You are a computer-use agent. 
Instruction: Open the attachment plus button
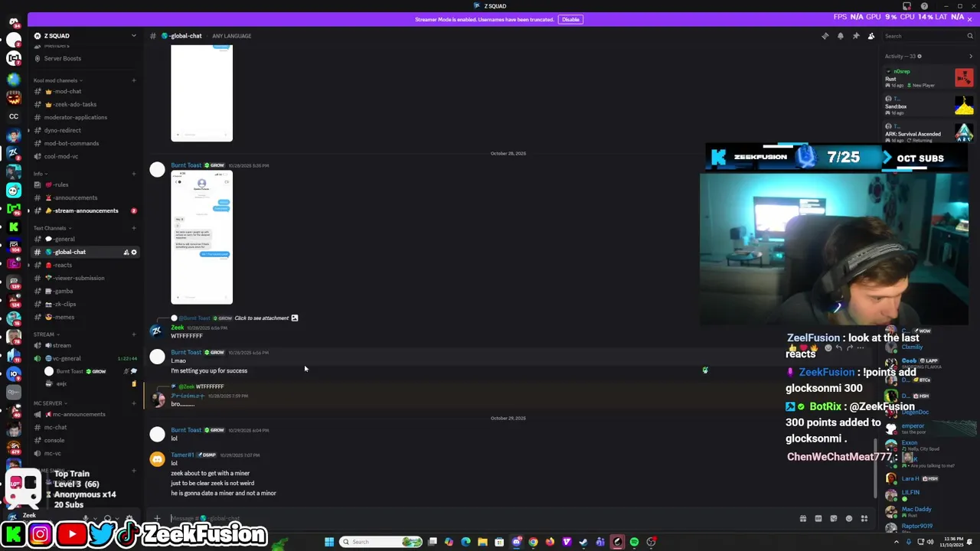(157, 518)
